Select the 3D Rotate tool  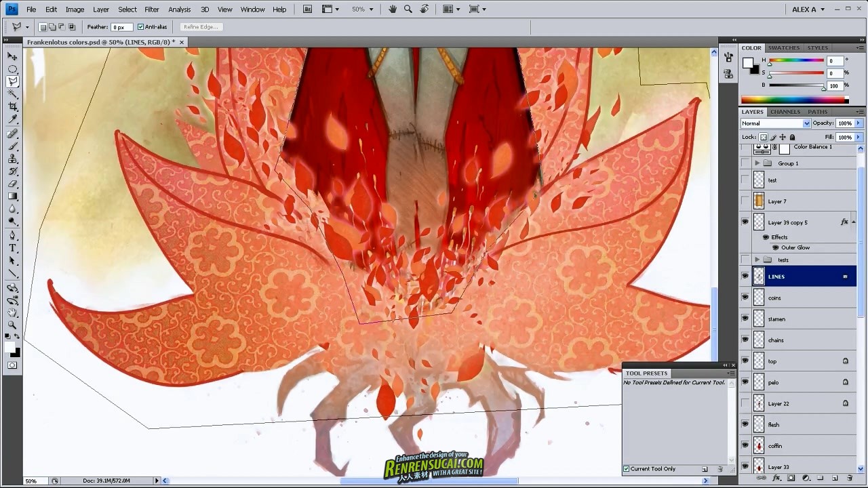pyautogui.click(x=12, y=288)
